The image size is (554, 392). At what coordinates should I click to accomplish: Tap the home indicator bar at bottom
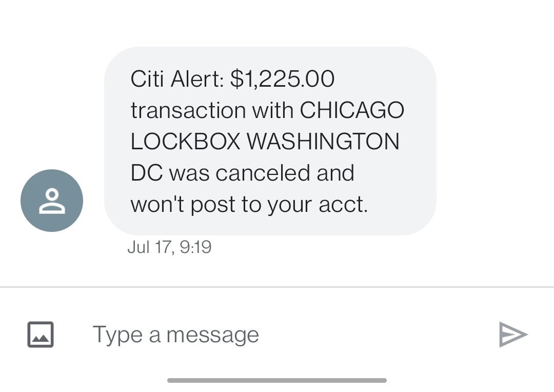[277, 380]
